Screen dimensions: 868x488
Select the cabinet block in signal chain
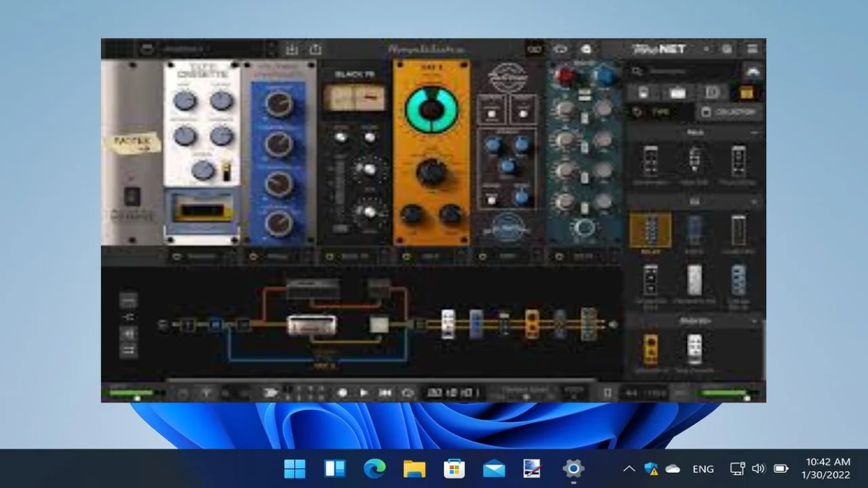point(379,325)
